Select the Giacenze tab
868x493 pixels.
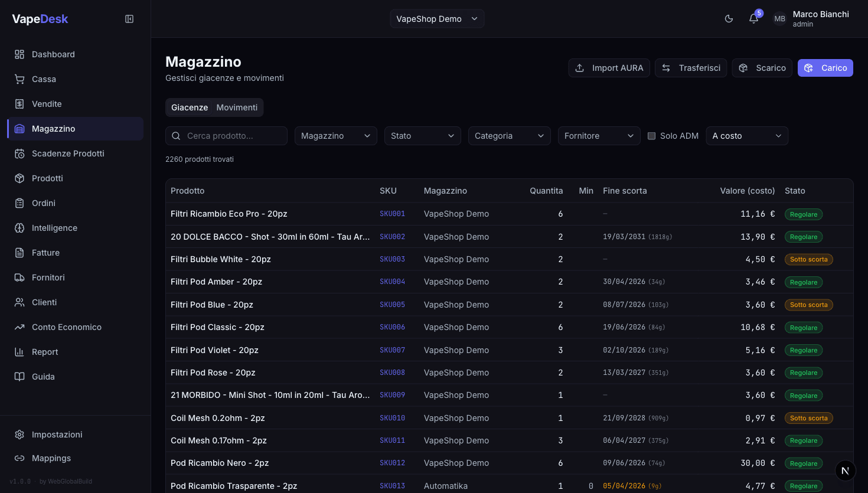tap(190, 107)
